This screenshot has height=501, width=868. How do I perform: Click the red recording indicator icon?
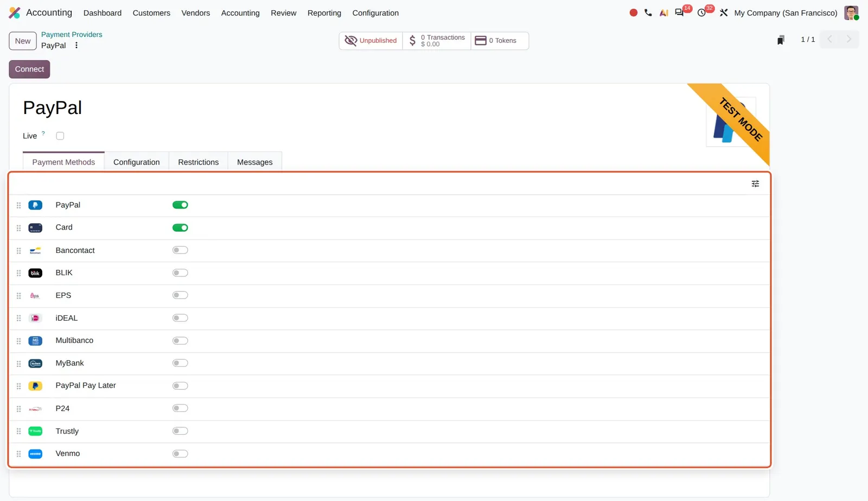click(633, 12)
